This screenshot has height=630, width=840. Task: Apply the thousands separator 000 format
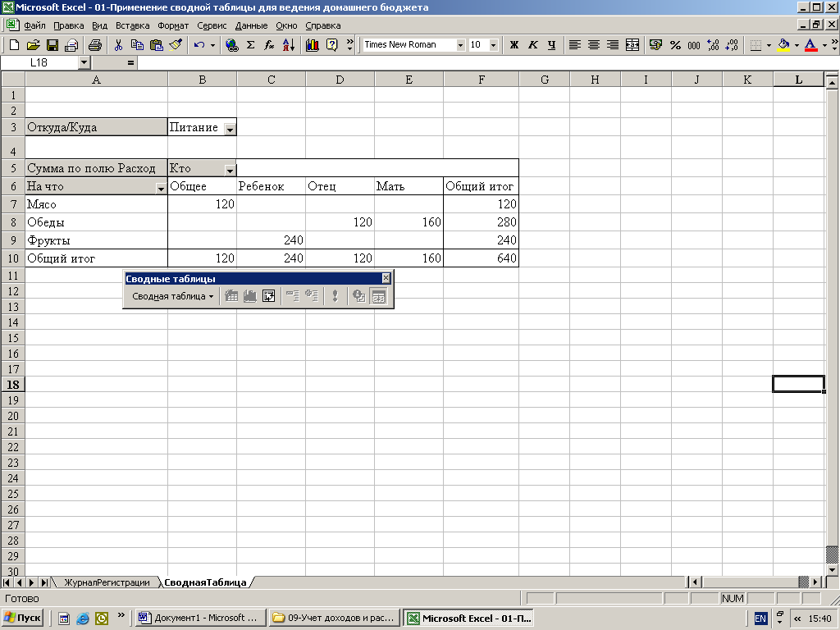click(694, 45)
